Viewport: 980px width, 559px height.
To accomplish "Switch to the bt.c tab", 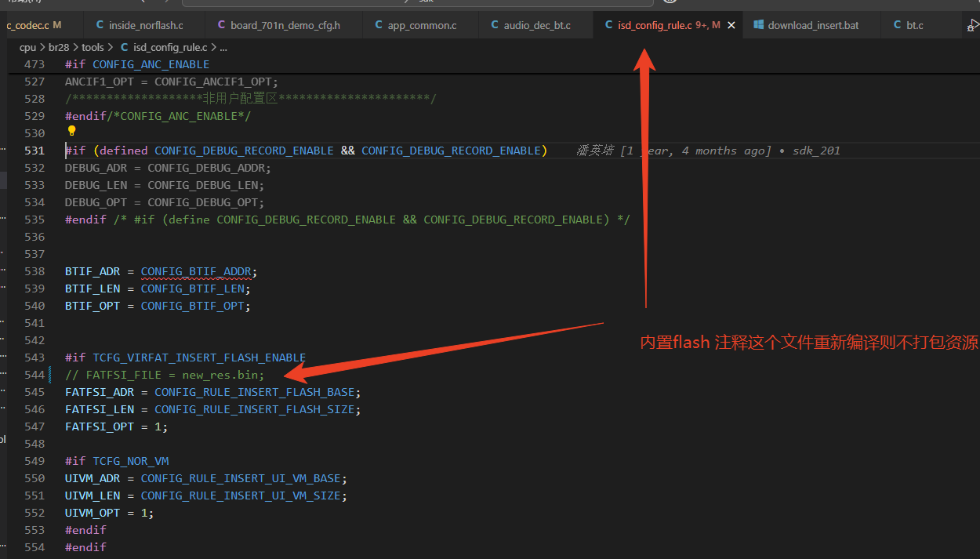I will [x=914, y=25].
